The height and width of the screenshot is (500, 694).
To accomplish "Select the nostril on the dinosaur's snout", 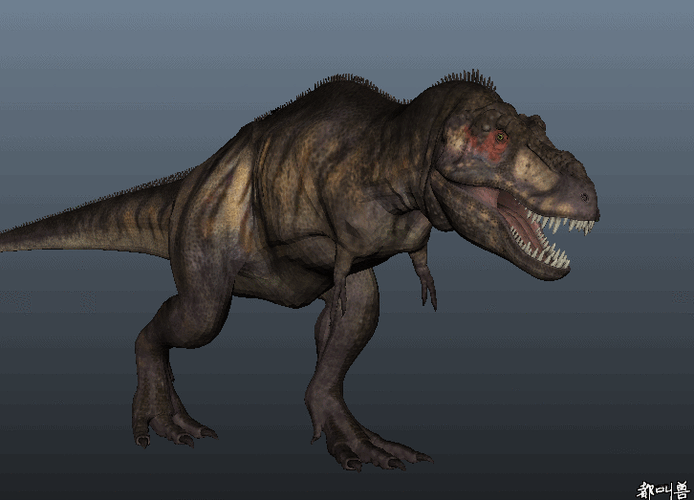I will click(584, 197).
